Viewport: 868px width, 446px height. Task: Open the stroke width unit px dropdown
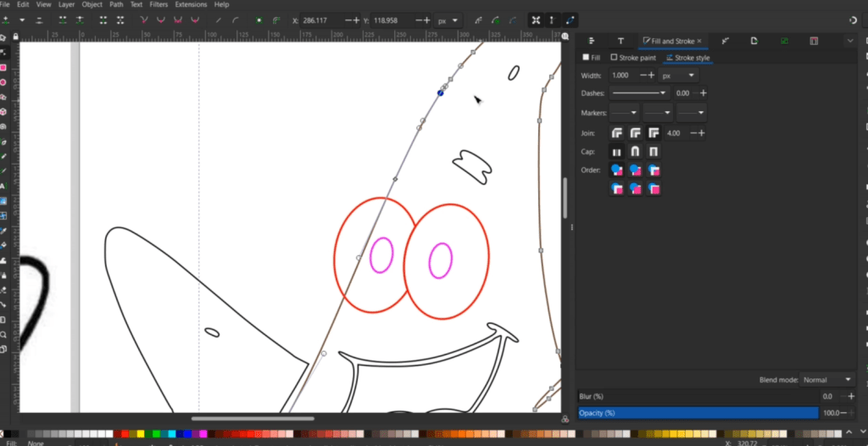pos(676,75)
